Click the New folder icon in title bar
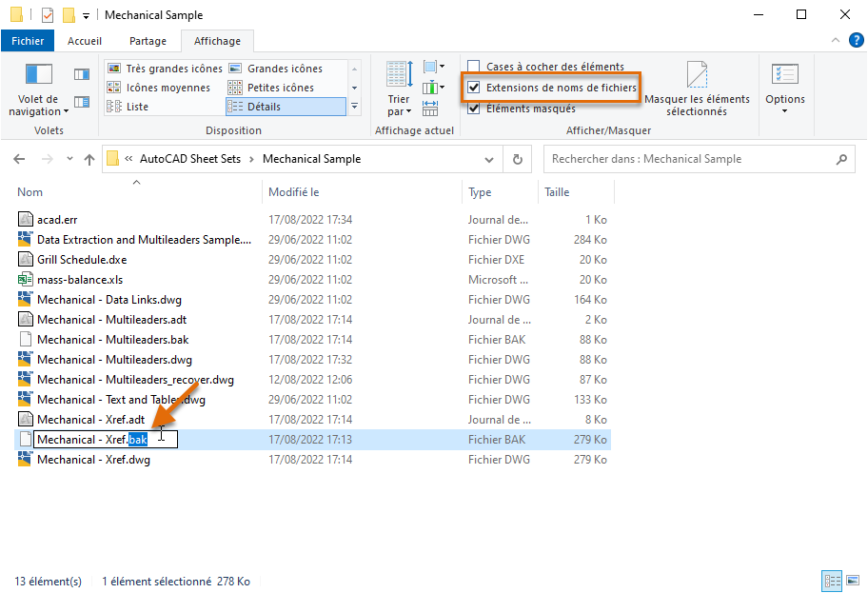 pyautogui.click(x=69, y=14)
